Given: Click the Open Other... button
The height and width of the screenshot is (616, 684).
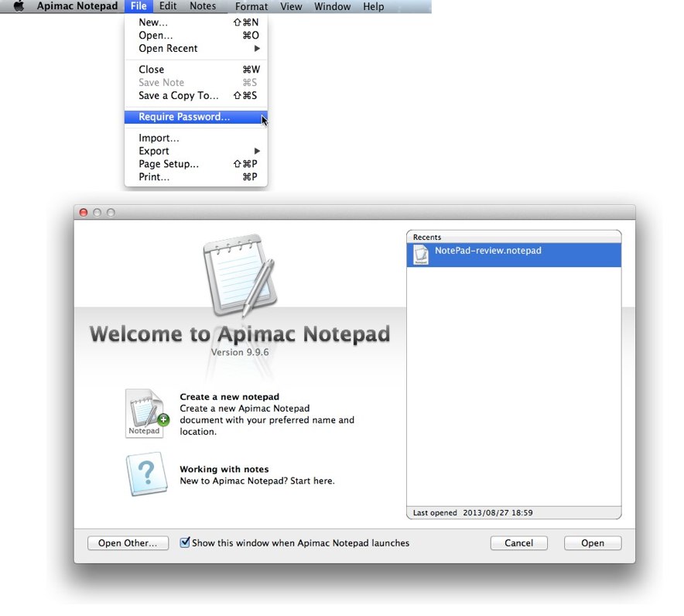Looking at the screenshot, I should click(x=128, y=543).
